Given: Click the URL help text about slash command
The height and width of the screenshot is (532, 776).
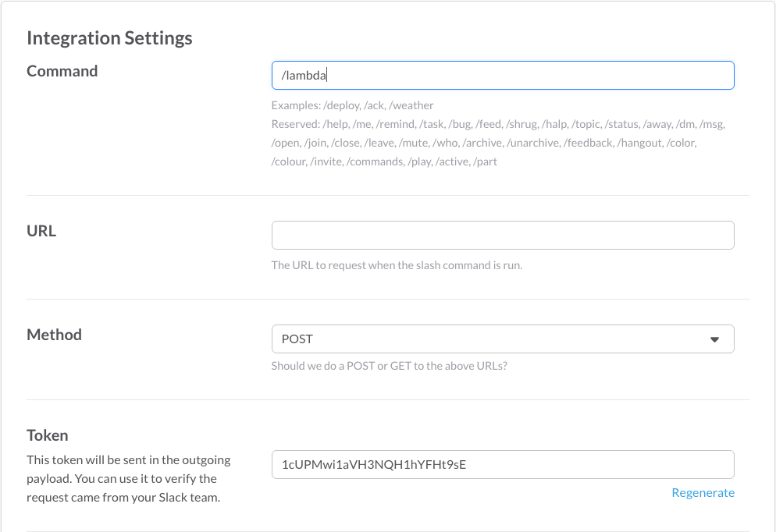Looking at the screenshot, I should point(397,265).
